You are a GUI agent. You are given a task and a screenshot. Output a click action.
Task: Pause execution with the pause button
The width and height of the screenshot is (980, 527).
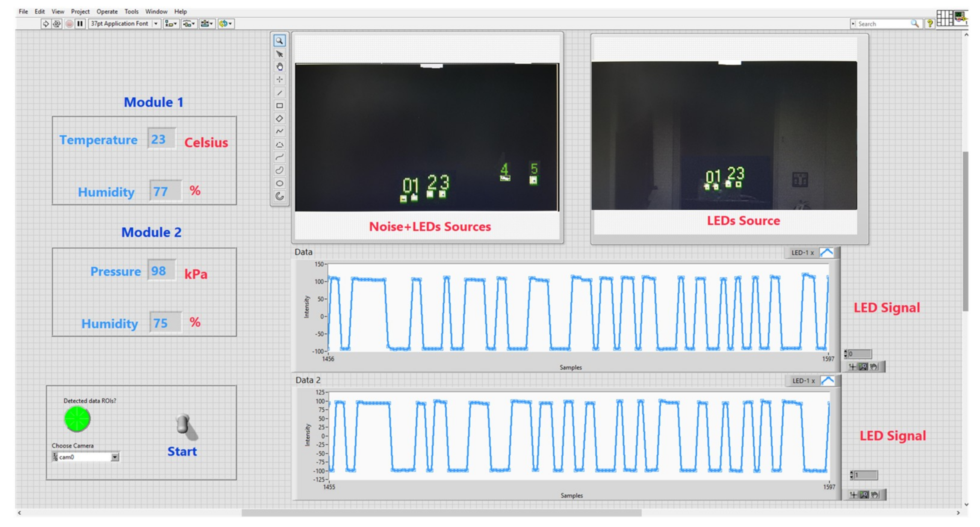[80, 23]
